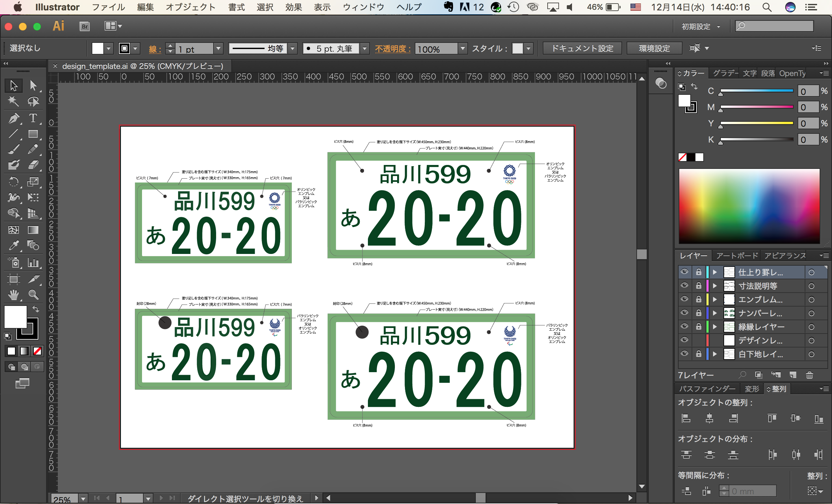The image size is (832, 504).
Task: Unlock the 寸法説明等 layer
Action: 698,286
